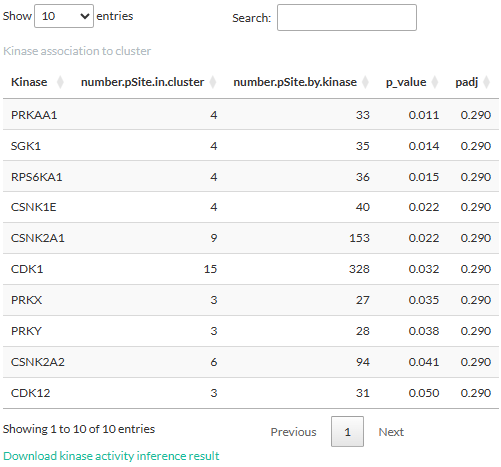Click the PRKX kinase row
The height and width of the screenshot is (467, 501).
(x=251, y=300)
